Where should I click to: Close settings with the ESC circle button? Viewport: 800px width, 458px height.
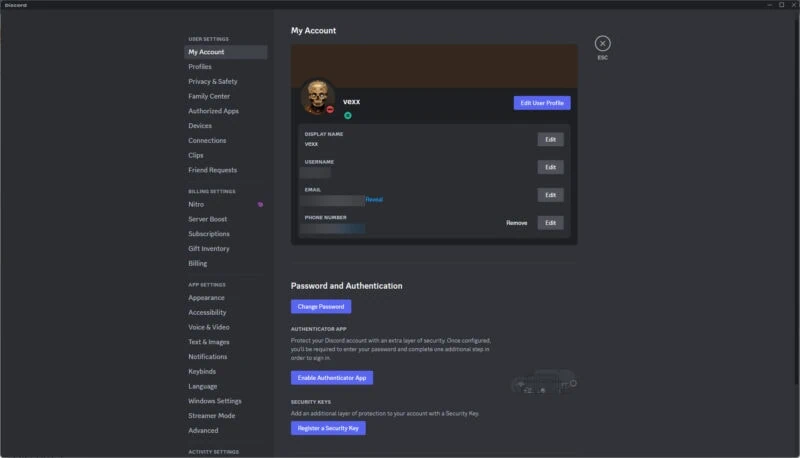pos(602,43)
